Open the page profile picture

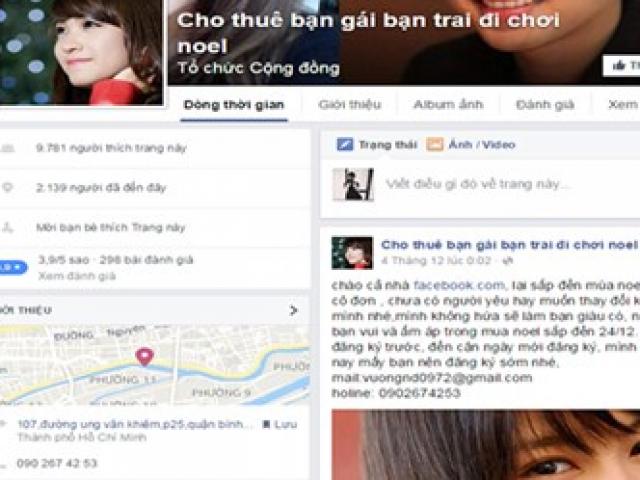pos(81,51)
